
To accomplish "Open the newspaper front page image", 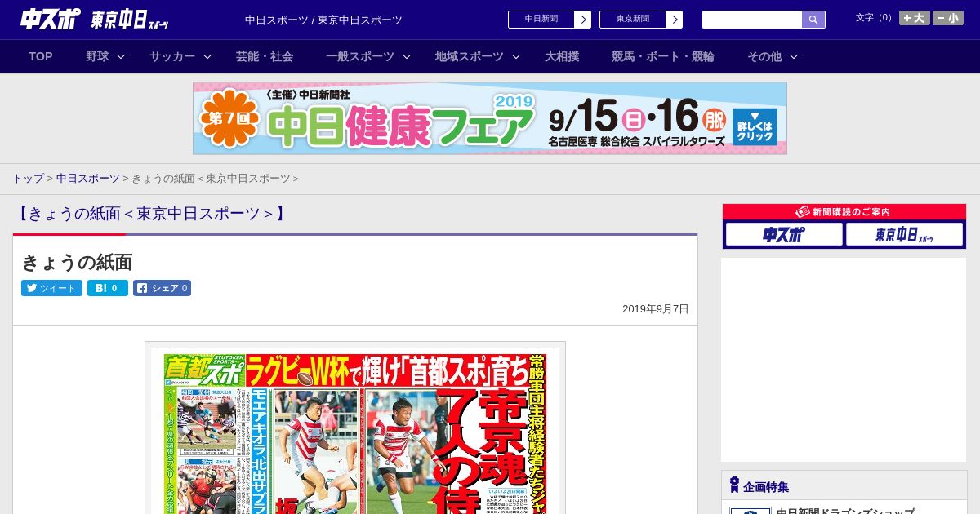I will click(355, 428).
